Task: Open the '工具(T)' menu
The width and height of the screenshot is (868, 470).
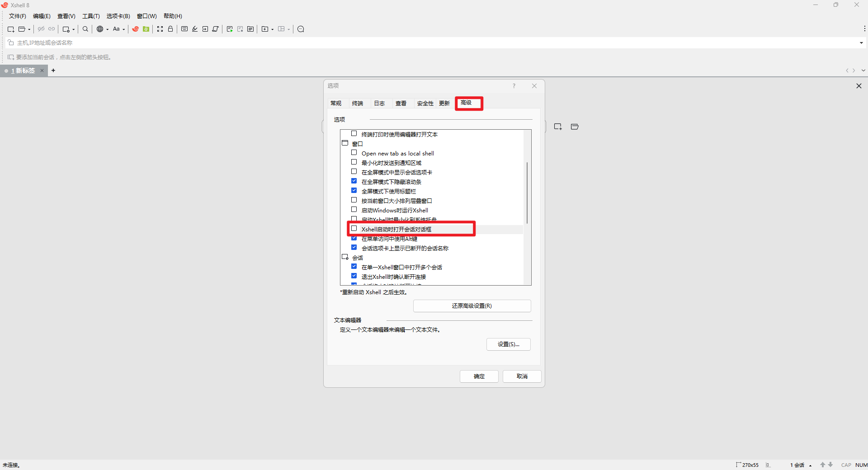Action: pyautogui.click(x=91, y=16)
